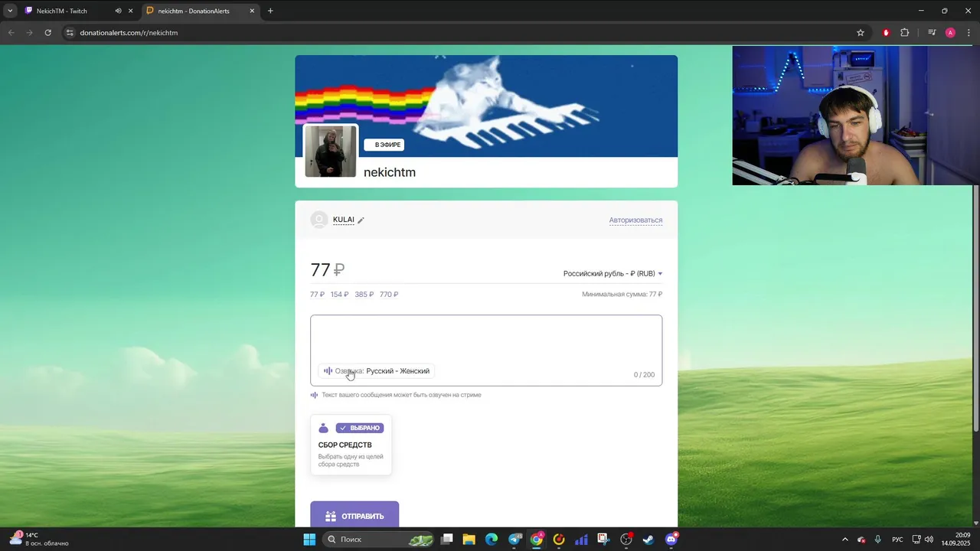This screenshot has height=551, width=980.
Task: Open Task View on the taskbar
Action: pyautogui.click(x=447, y=540)
